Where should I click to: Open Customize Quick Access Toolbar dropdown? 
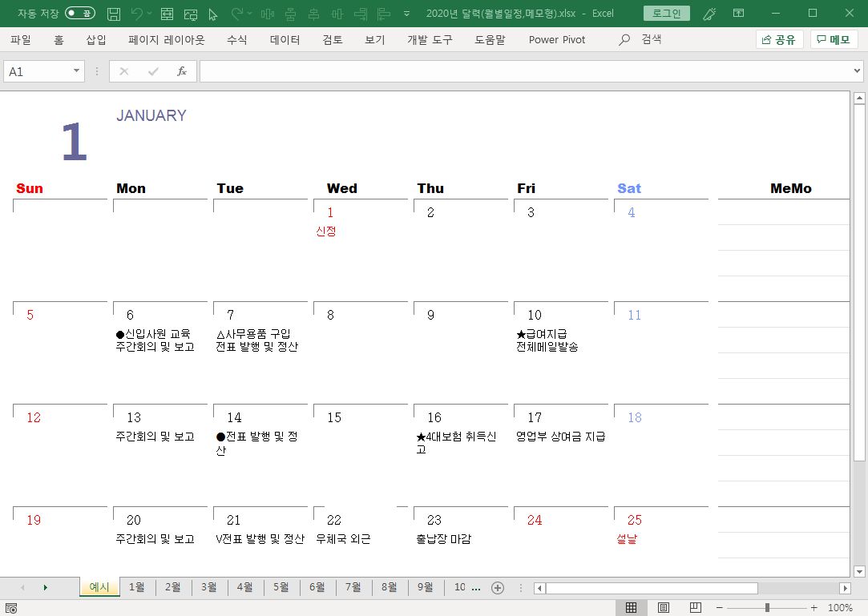407,14
